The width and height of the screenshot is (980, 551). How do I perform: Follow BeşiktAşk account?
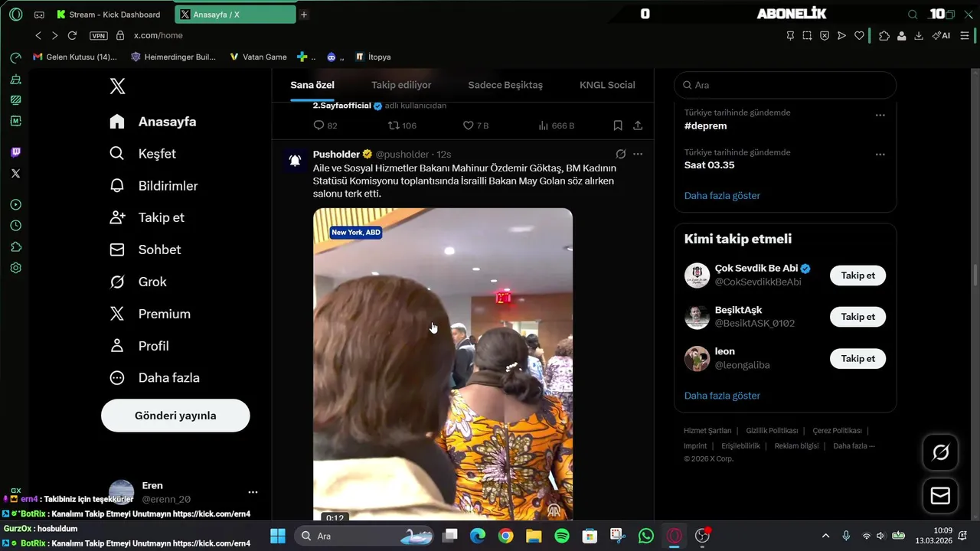point(857,317)
